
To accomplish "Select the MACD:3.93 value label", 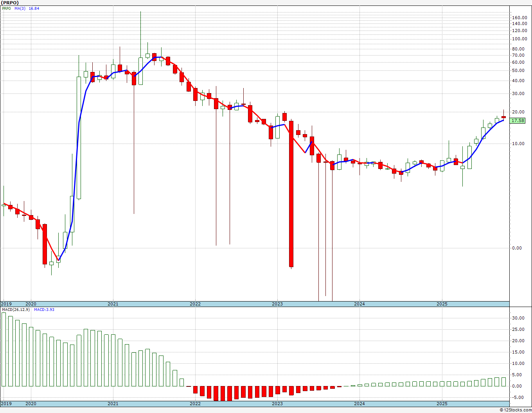I will click(44, 310).
